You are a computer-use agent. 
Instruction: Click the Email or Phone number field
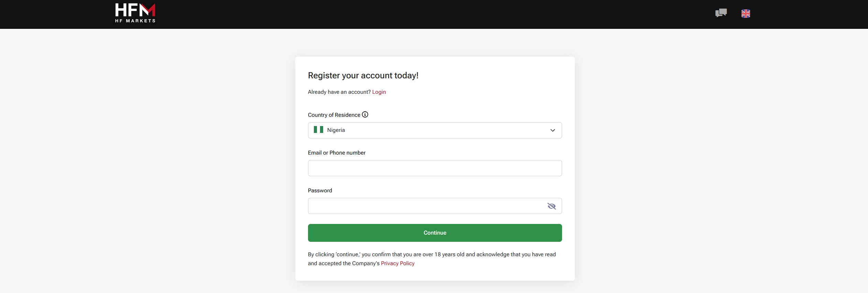[435, 168]
